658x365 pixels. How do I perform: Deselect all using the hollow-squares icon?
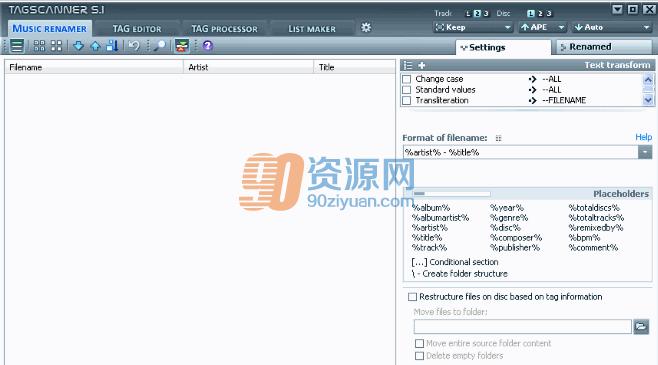[x=56, y=46]
